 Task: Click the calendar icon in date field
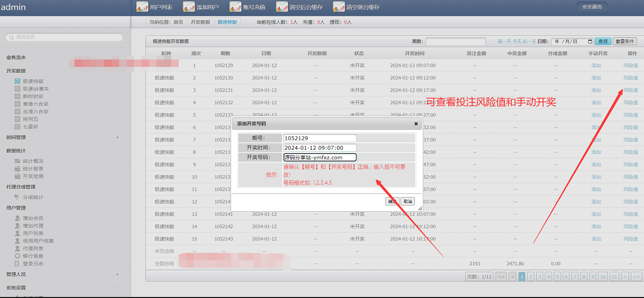(x=590, y=42)
